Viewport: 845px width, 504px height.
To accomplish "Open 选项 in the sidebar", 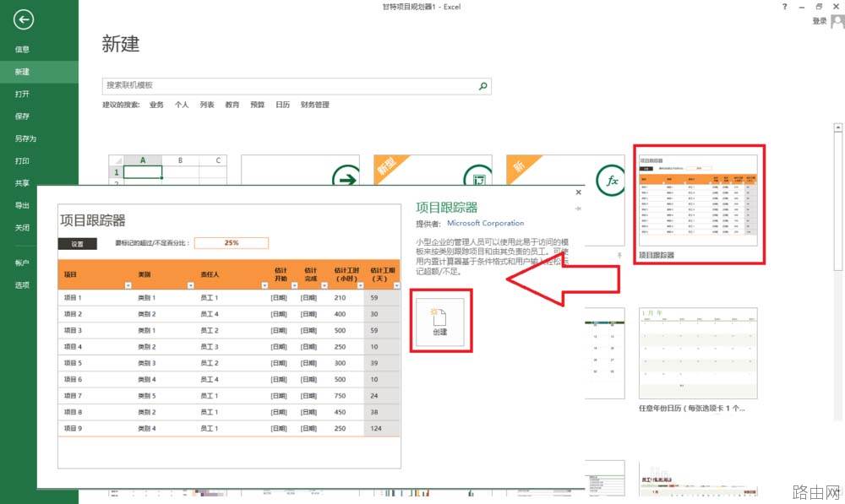I will pyautogui.click(x=22, y=285).
